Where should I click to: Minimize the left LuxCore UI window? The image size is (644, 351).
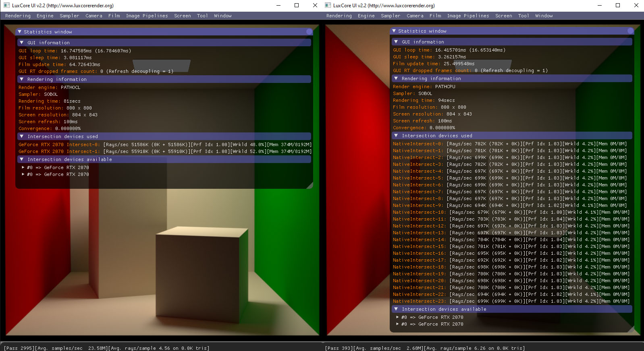pos(278,5)
